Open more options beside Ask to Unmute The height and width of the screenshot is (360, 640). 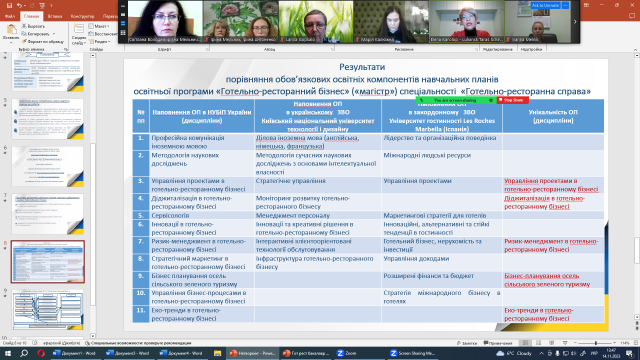(x=565, y=5)
